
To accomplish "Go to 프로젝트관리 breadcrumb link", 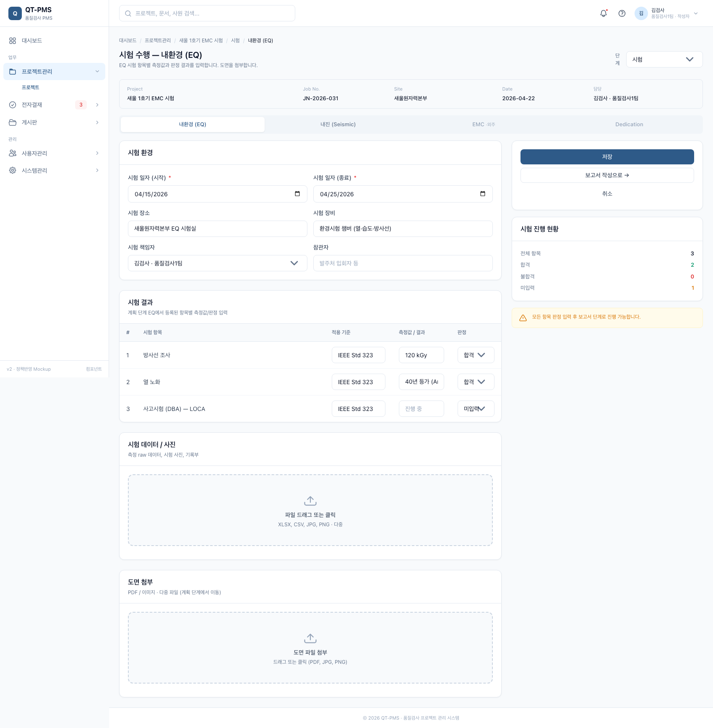I will tap(158, 41).
